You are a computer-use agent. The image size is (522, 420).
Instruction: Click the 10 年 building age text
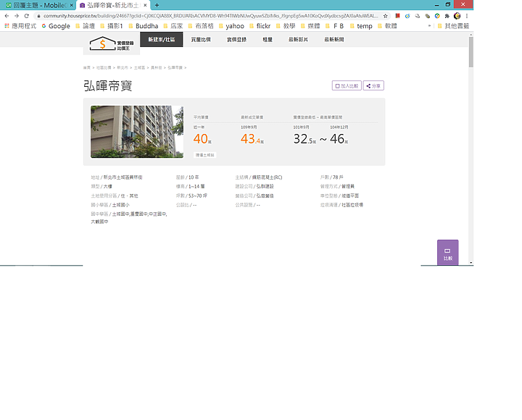194,177
